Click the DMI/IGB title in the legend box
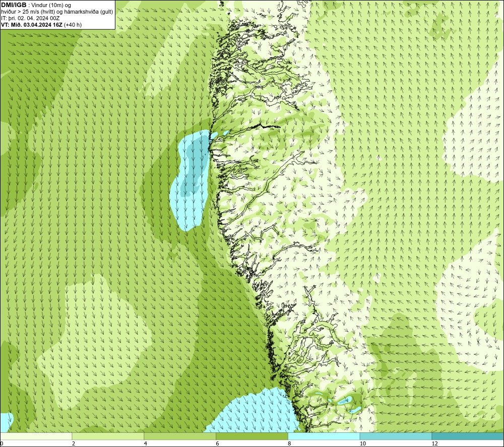504x447 pixels. click(x=14, y=5)
